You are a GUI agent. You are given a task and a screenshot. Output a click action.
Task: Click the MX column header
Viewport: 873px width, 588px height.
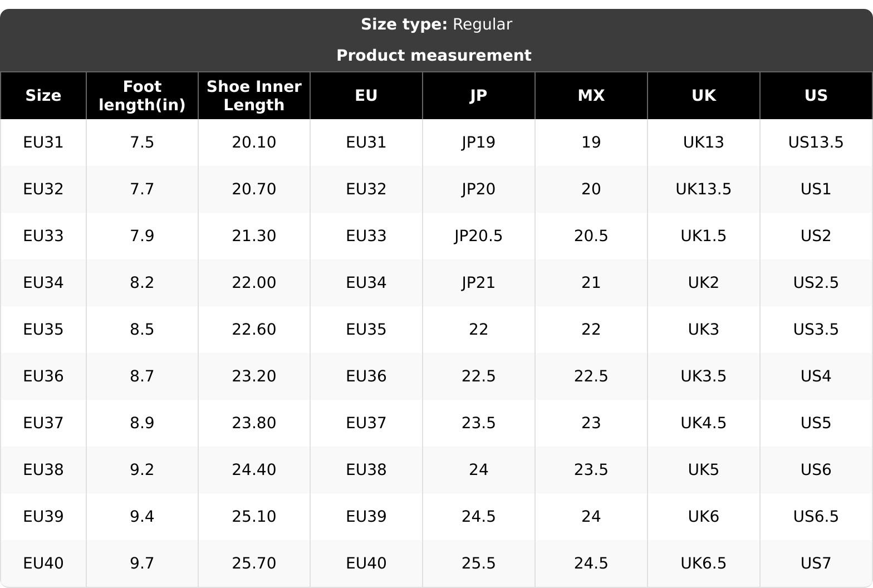[591, 96]
